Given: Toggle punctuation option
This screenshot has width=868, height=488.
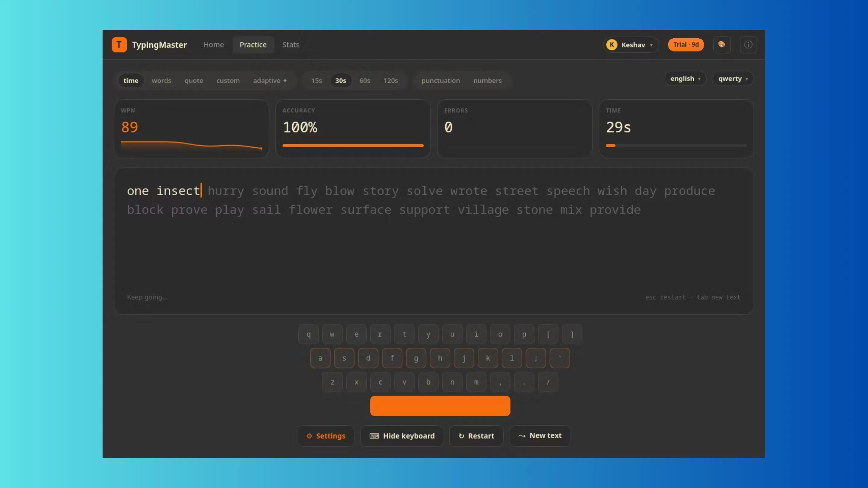Looking at the screenshot, I should coord(440,80).
